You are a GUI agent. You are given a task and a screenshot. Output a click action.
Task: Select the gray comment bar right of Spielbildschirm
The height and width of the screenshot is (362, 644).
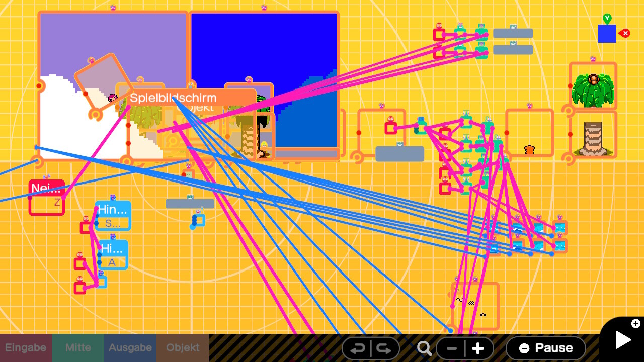click(x=399, y=154)
